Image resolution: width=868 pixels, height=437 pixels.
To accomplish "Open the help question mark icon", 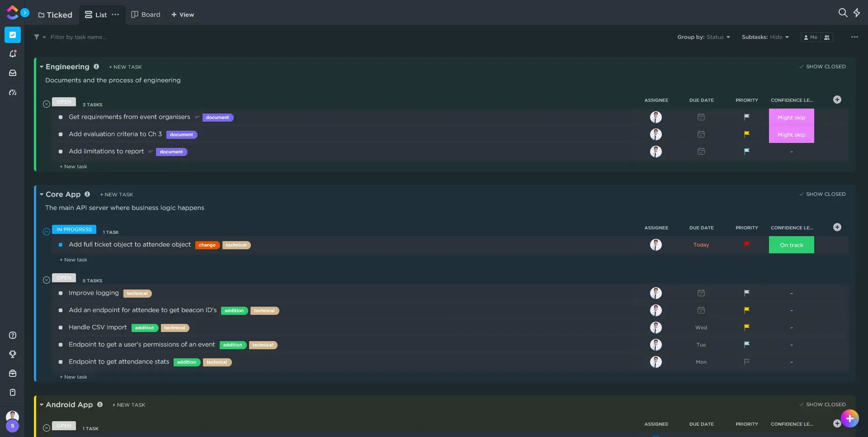I will [13, 335].
